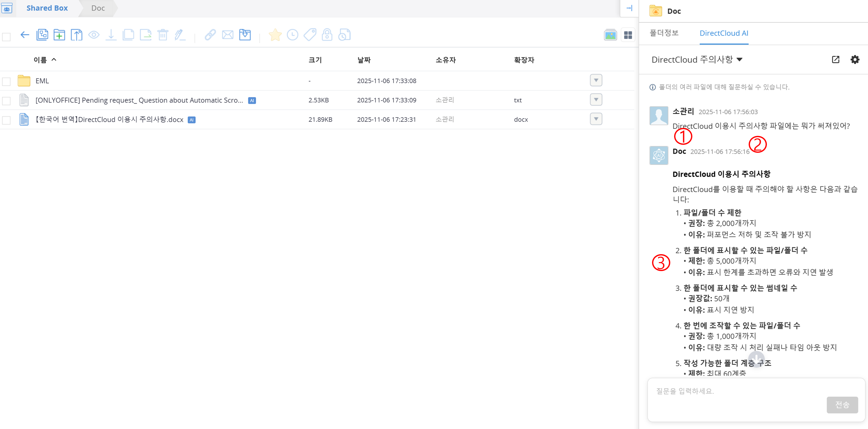Open the AI settings gear
Screen dimensions: 868x429
point(855,59)
